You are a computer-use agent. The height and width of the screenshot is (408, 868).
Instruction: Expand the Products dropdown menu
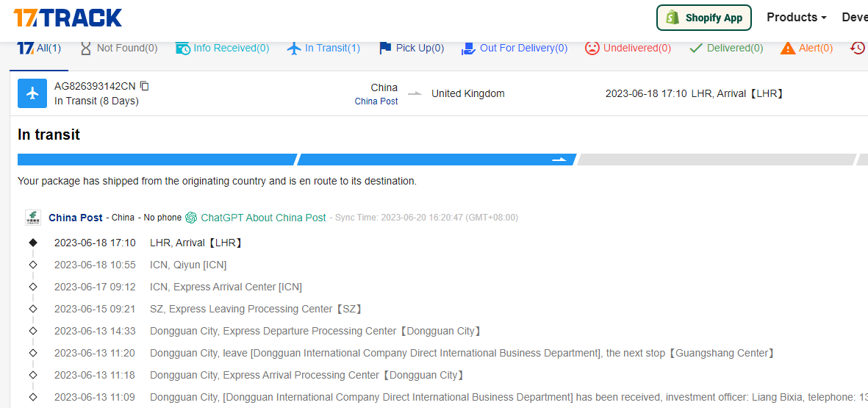coord(796,18)
